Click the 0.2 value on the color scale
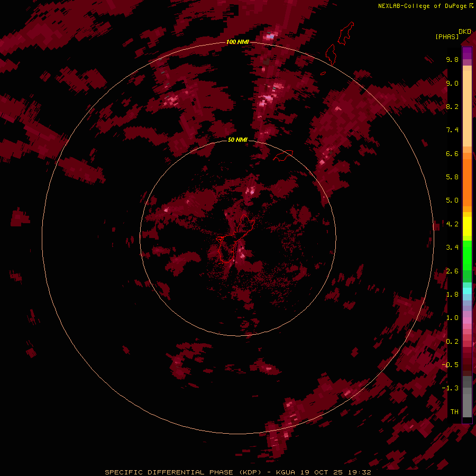 452,342
